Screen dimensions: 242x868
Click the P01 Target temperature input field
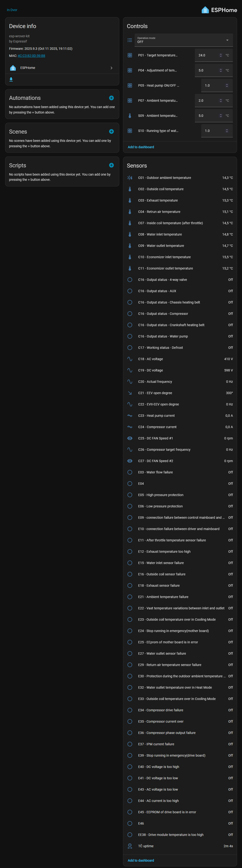[x=214, y=55]
